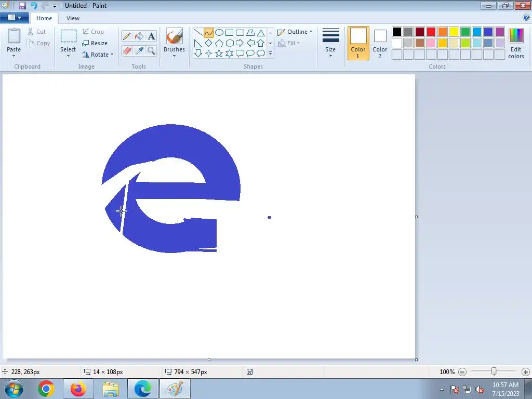
Task: Switch to the View tab
Action: [73, 18]
